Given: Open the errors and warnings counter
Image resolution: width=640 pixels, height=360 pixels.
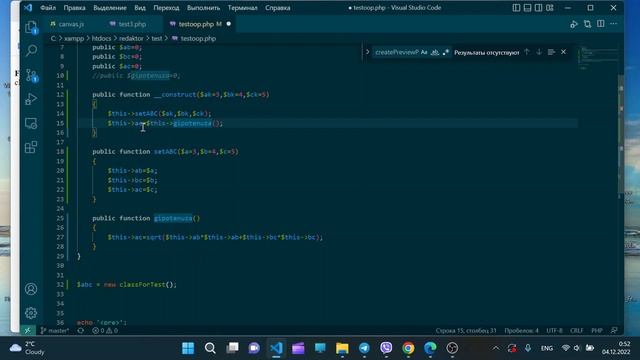Looking at the screenshot, I should 105,331.
